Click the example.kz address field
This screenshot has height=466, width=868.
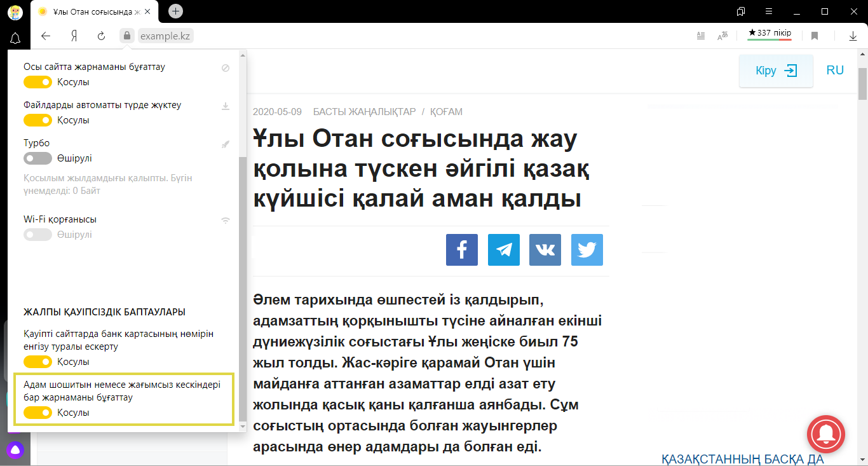pos(165,36)
